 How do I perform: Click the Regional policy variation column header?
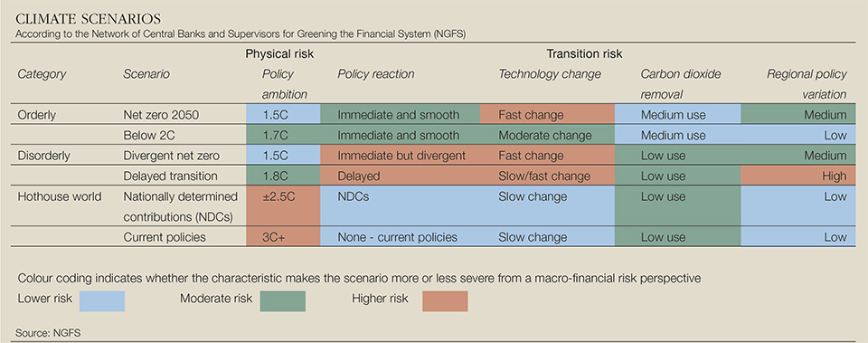coord(807,84)
